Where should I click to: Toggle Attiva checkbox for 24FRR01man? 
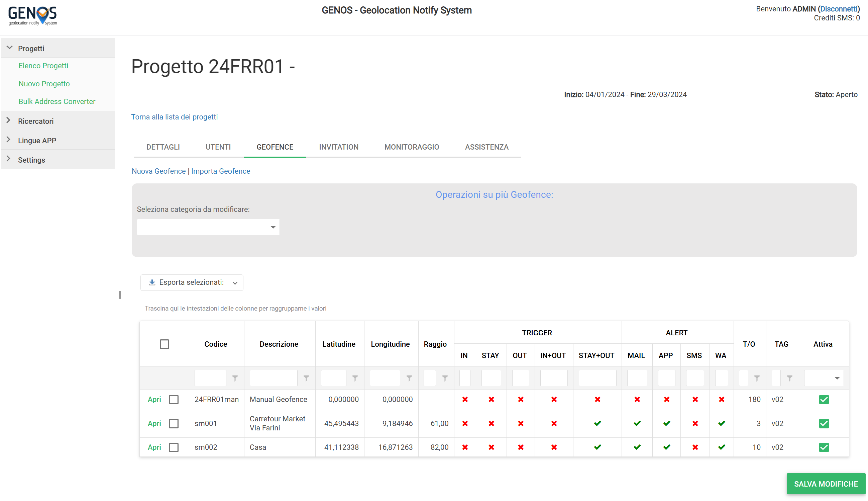pos(824,399)
